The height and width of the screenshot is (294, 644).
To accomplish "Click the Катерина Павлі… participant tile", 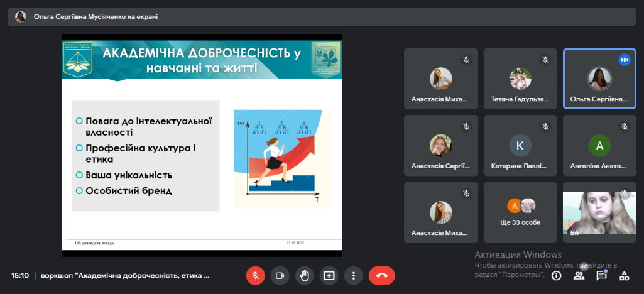I will tap(520, 146).
